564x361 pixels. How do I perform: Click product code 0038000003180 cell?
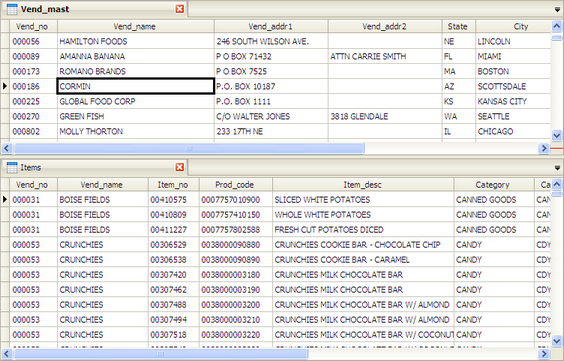pos(236,275)
